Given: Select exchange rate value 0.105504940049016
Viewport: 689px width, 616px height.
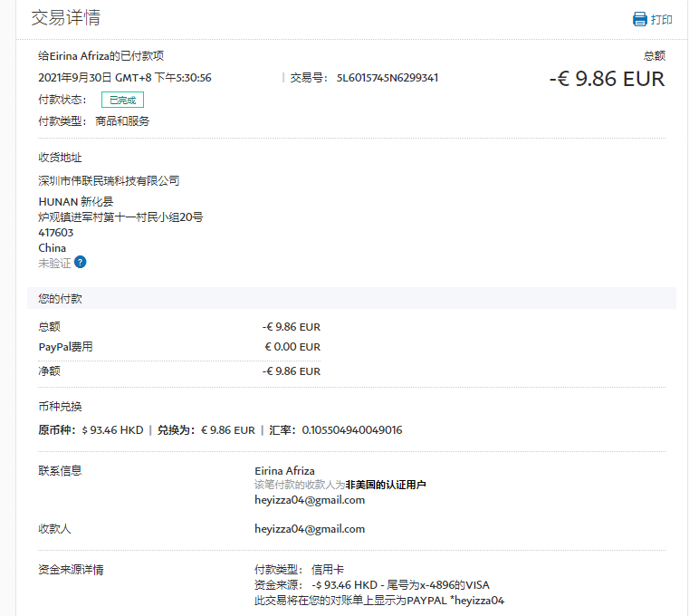Looking at the screenshot, I should [351, 430].
